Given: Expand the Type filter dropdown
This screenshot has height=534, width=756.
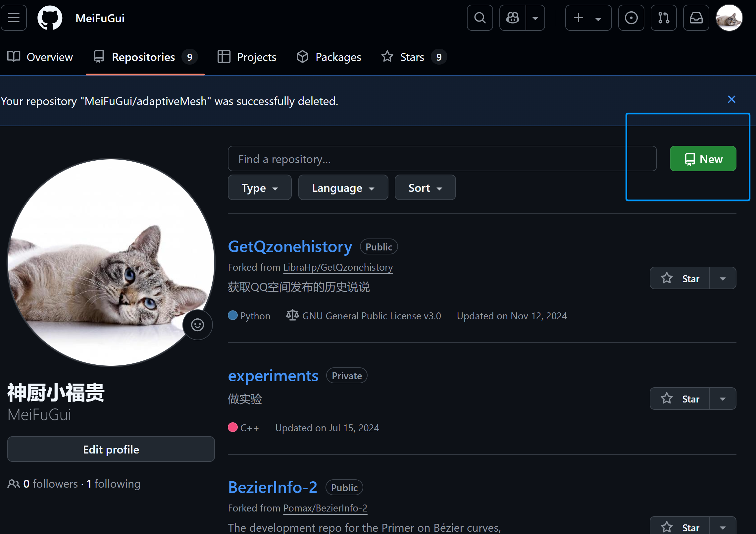Looking at the screenshot, I should point(260,188).
